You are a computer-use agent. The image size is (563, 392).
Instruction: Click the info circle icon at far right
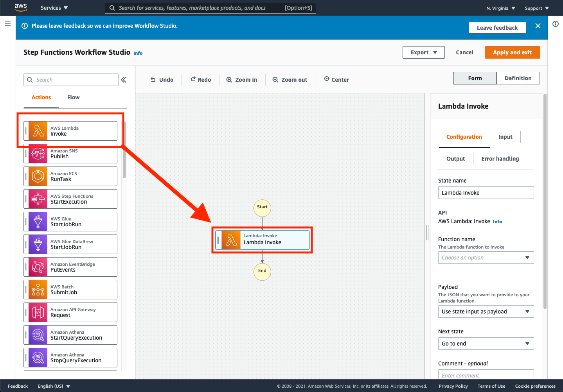click(556, 24)
